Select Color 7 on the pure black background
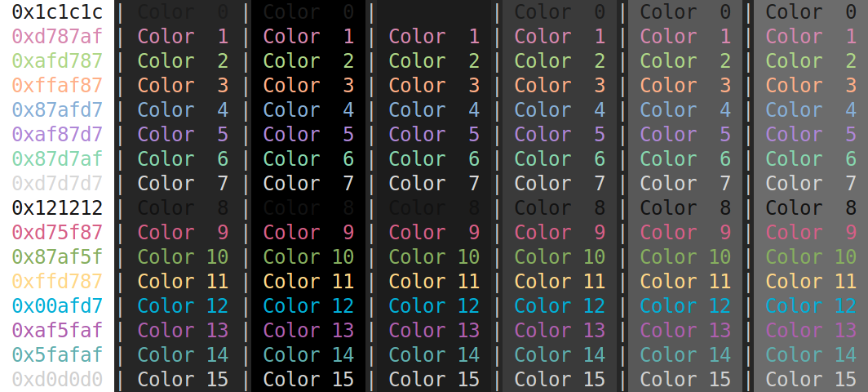The height and width of the screenshot is (392, 868). [308, 184]
